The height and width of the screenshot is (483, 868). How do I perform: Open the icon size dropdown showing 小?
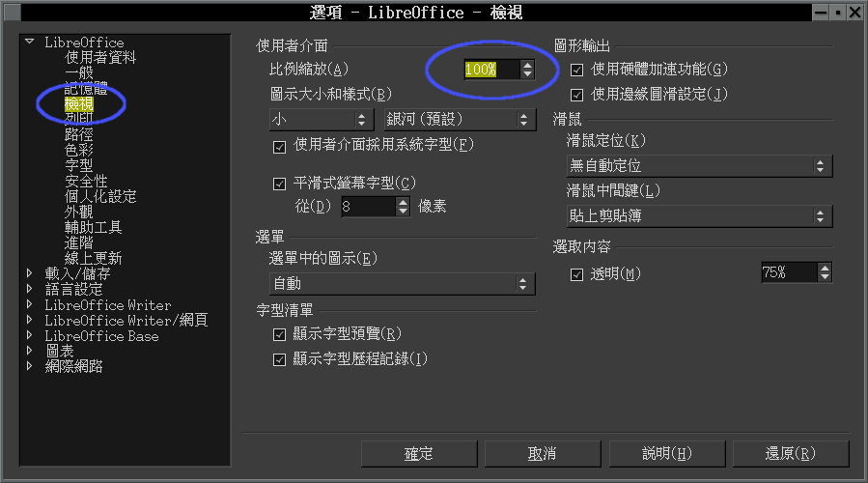coord(319,120)
